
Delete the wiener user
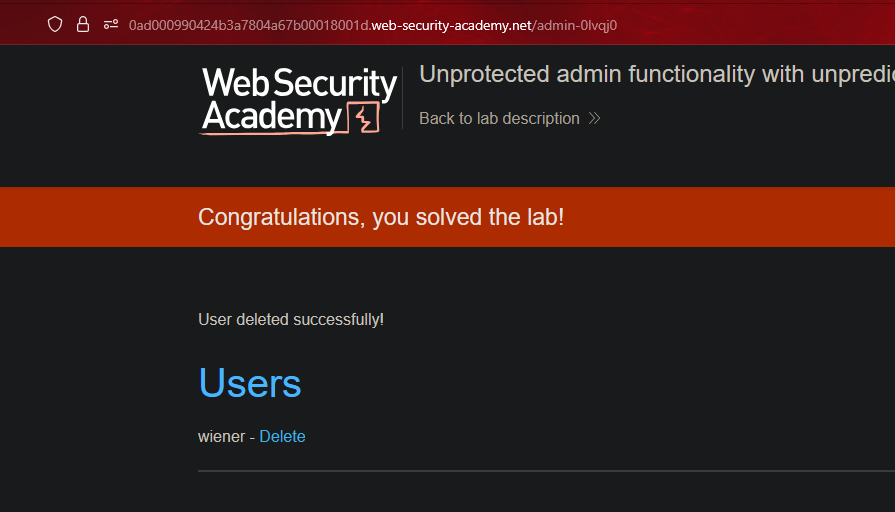coord(282,436)
